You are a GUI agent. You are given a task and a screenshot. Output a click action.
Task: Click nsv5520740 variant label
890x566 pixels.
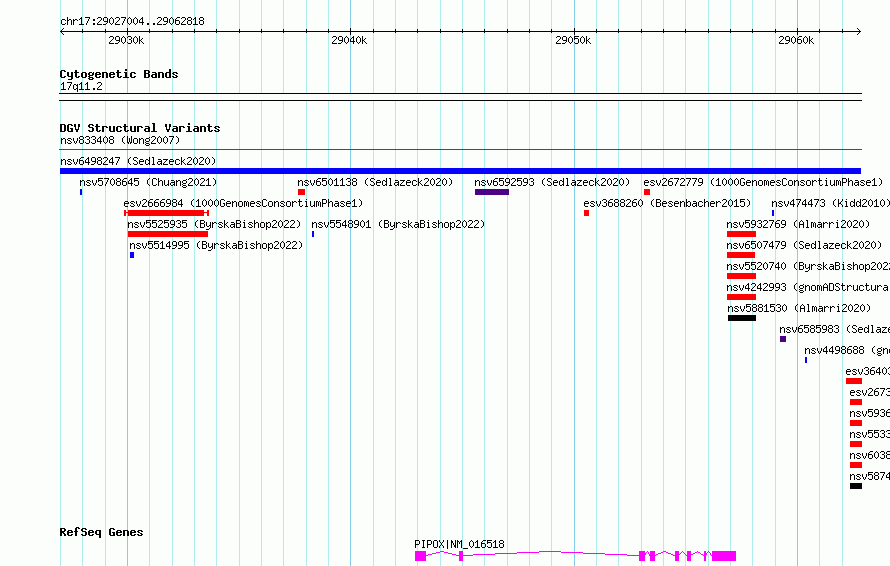(808, 266)
